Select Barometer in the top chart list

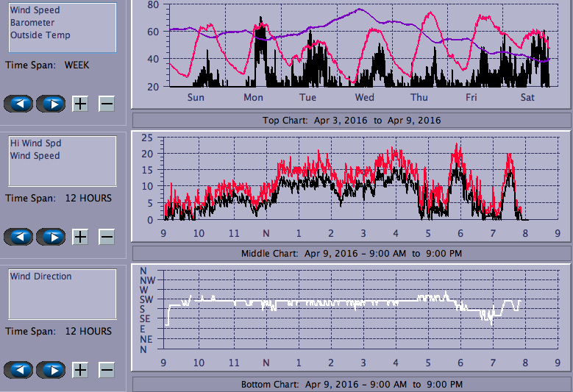click(32, 23)
